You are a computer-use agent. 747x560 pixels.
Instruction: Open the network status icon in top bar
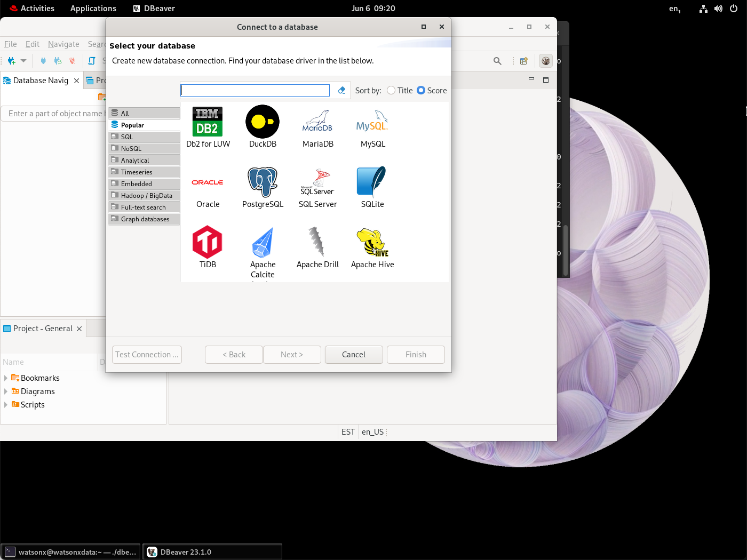click(703, 9)
